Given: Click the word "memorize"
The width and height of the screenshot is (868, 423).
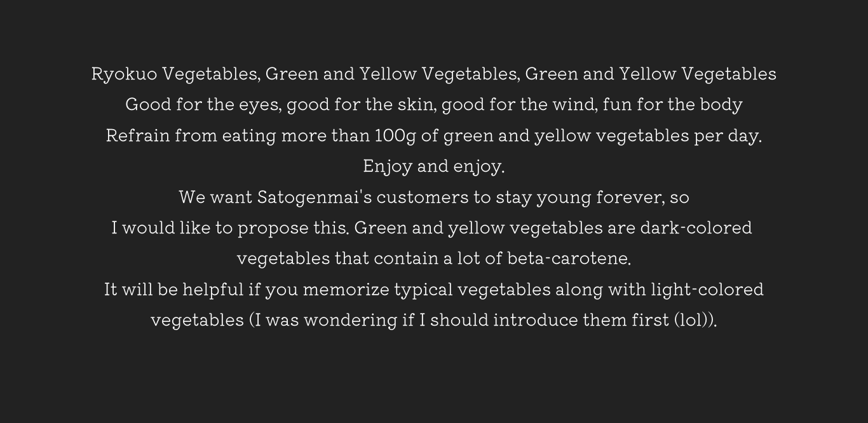Looking at the screenshot, I should pyautogui.click(x=346, y=289).
